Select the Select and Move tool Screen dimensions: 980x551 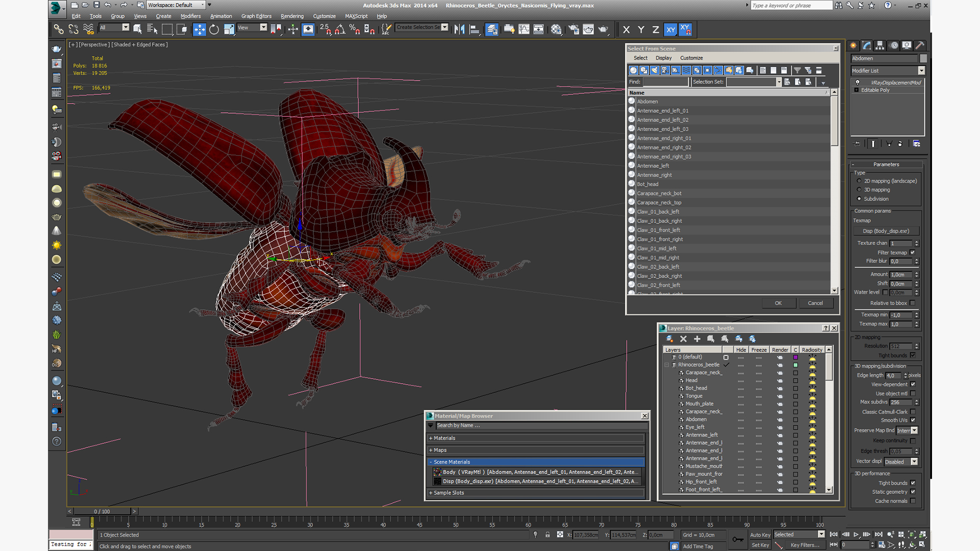(199, 30)
